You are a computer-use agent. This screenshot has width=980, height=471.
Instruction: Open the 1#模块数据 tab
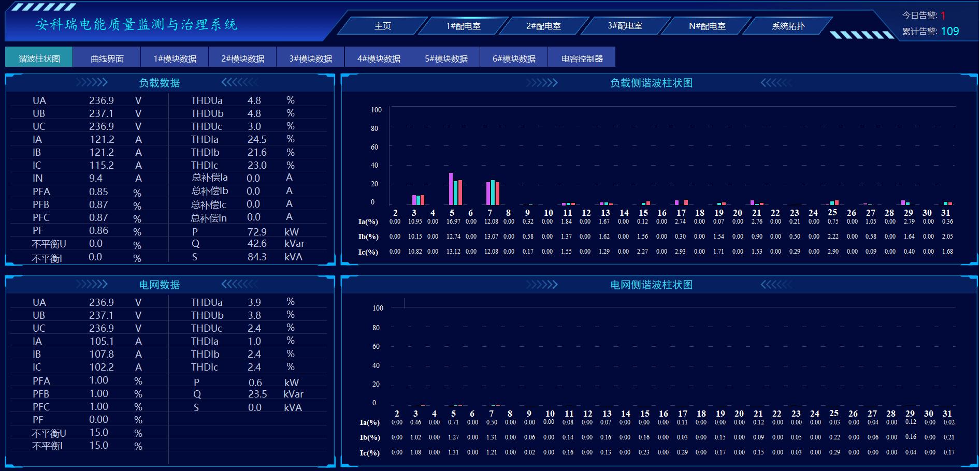tap(175, 58)
